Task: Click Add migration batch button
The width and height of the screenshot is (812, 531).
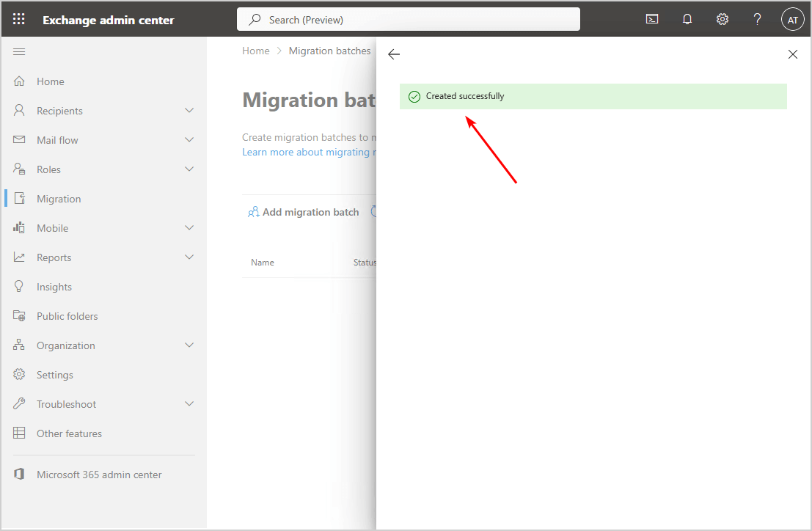Action: click(x=304, y=212)
